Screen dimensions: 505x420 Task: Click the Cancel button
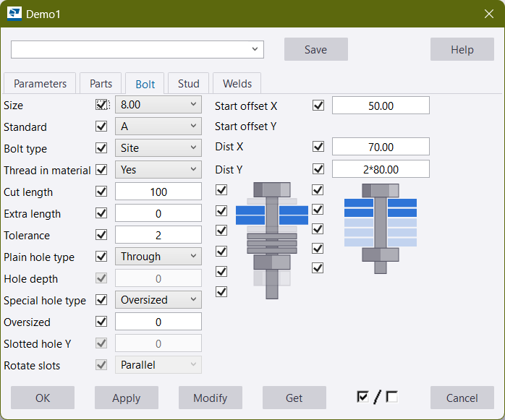(x=462, y=398)
